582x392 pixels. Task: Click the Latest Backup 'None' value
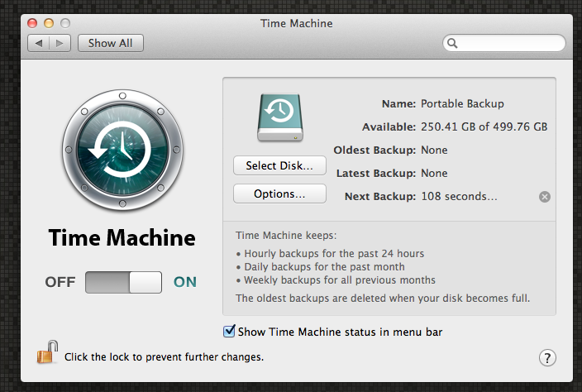point(434,174)
